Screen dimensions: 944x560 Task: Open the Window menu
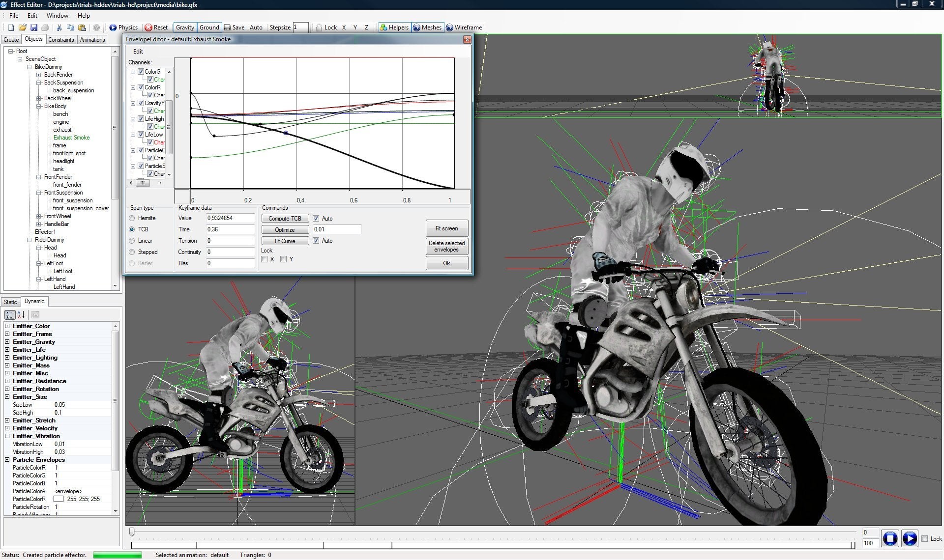coord(57,16)
